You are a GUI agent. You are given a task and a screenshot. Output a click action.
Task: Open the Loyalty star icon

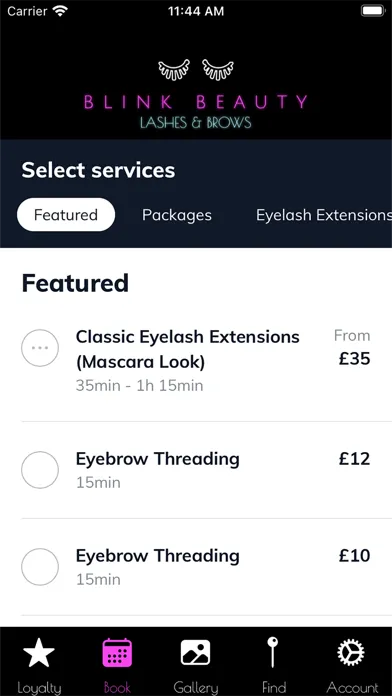click(39, 653)
